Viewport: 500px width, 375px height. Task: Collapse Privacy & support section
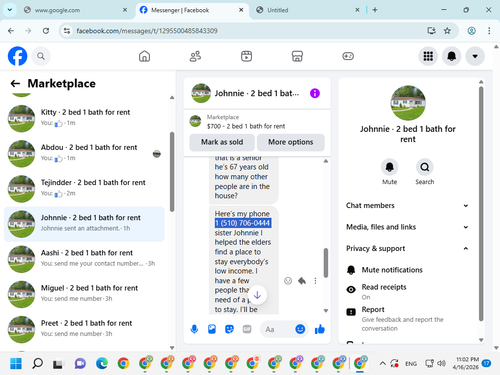407,248
